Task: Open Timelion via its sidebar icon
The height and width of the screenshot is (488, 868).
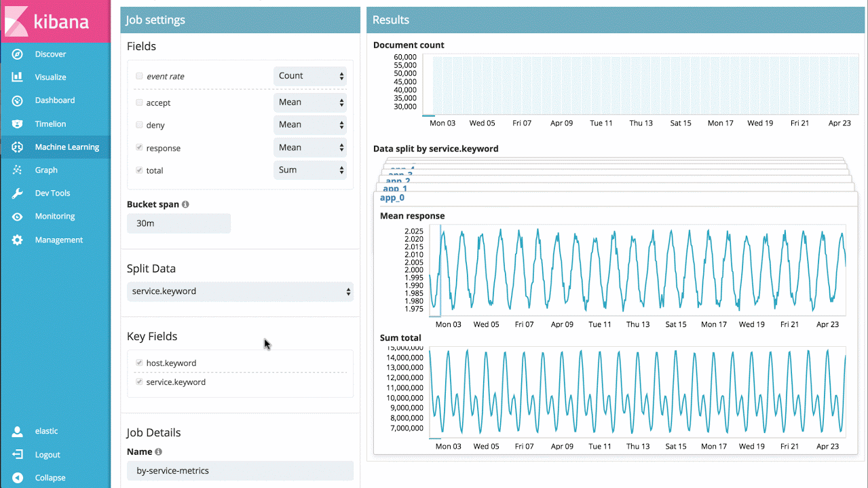Action: (18, 124)
